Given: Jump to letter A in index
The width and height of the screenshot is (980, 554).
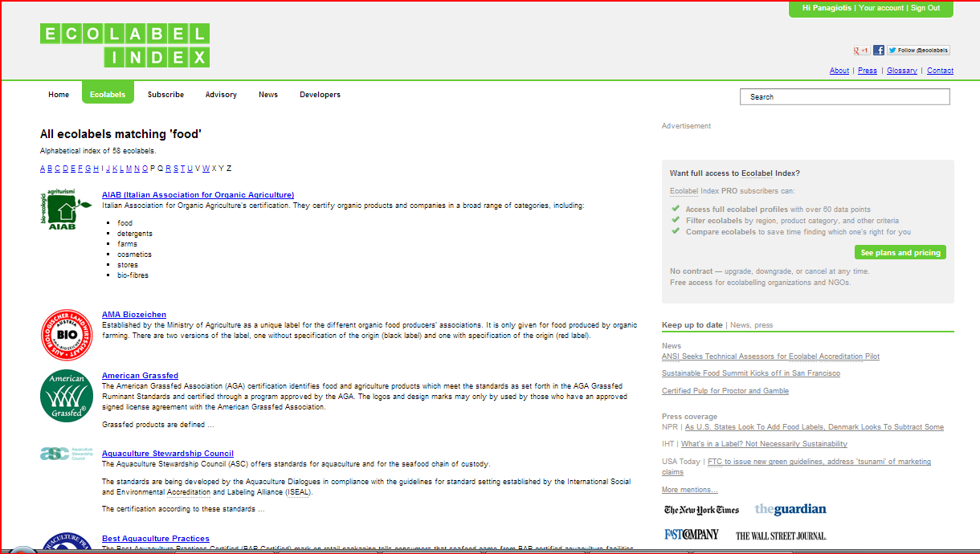Looking at the screenshot, I should coord(43,169).
